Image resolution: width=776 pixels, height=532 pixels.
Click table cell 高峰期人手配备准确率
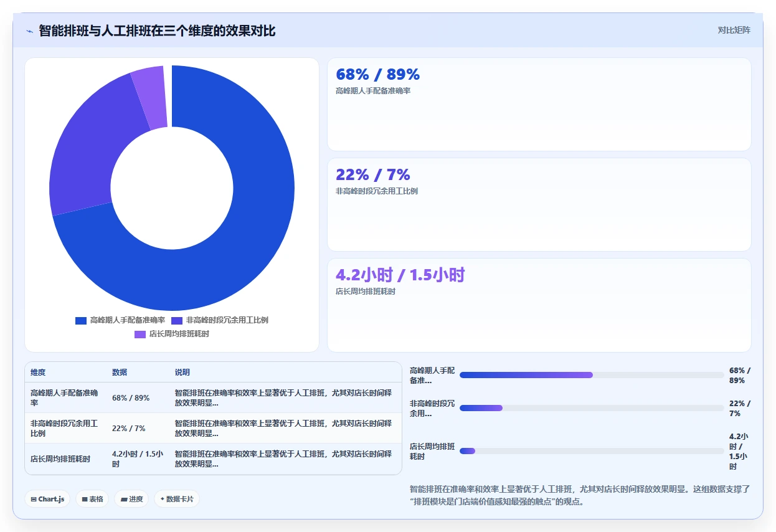click(x=64, y=398)
